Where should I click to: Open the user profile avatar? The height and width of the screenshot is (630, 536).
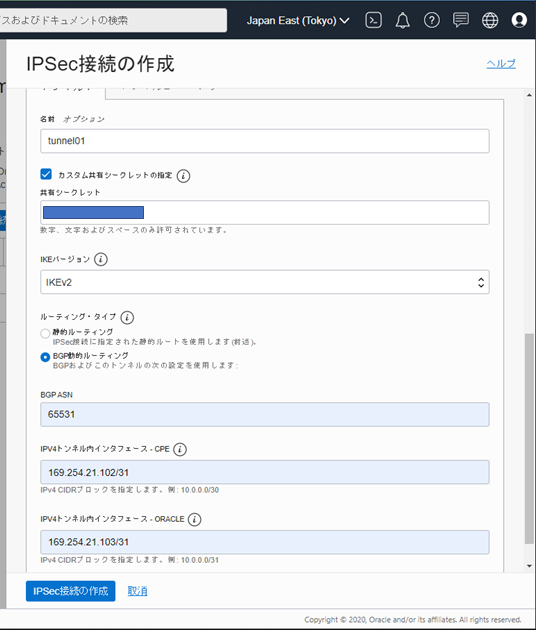point(519,20)
